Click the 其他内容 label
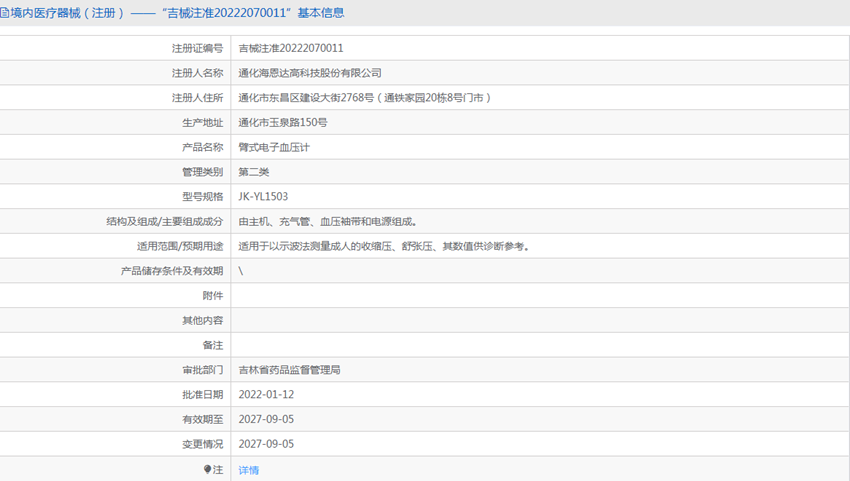The width and height of the screenshot is (850, 481). 203,320
